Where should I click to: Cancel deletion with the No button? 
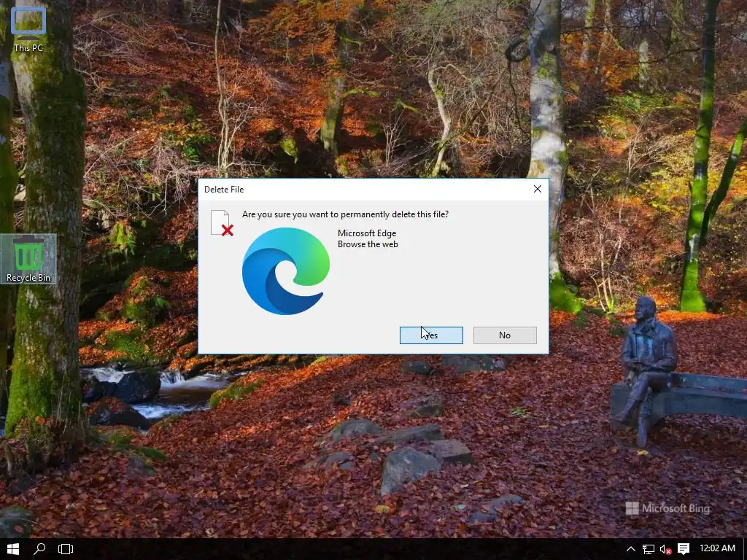(x=505, y=335)
